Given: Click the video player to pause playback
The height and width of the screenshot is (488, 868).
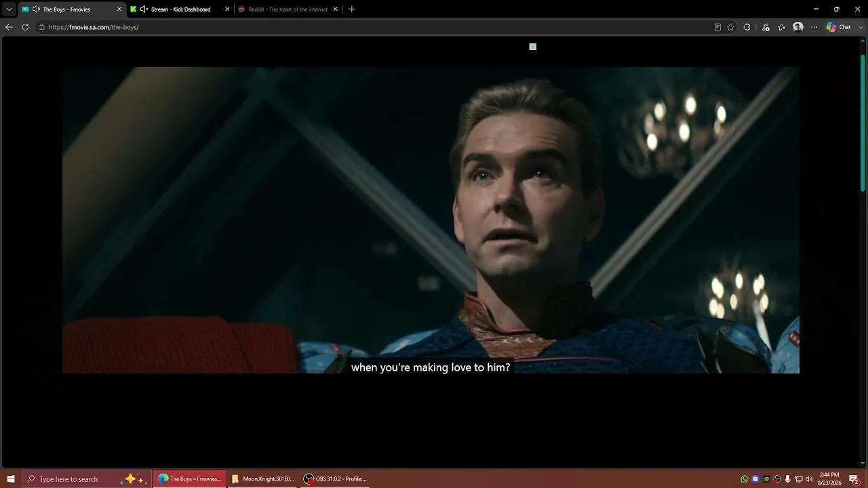Looking at the screenshot, I should coord(431,220).
